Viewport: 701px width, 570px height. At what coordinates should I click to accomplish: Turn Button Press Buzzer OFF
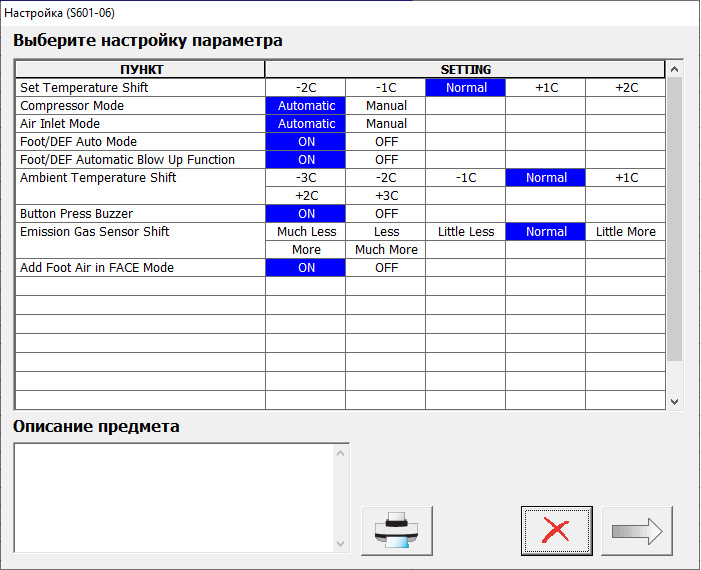click(386, 214)
